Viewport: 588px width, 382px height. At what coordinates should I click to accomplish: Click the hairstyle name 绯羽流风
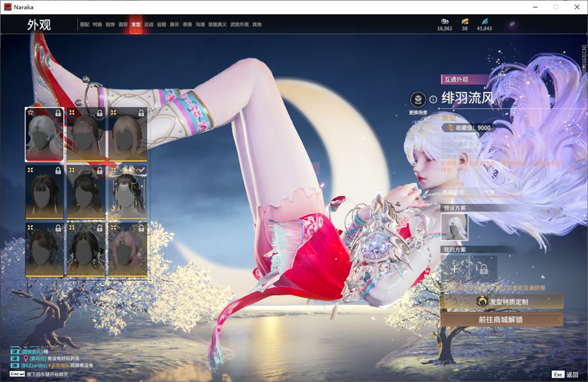tap(468, 98)
